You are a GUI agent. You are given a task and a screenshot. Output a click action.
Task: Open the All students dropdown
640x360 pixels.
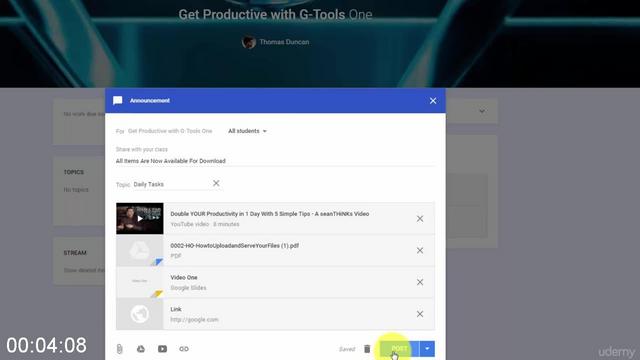click(x=247, y=131)
